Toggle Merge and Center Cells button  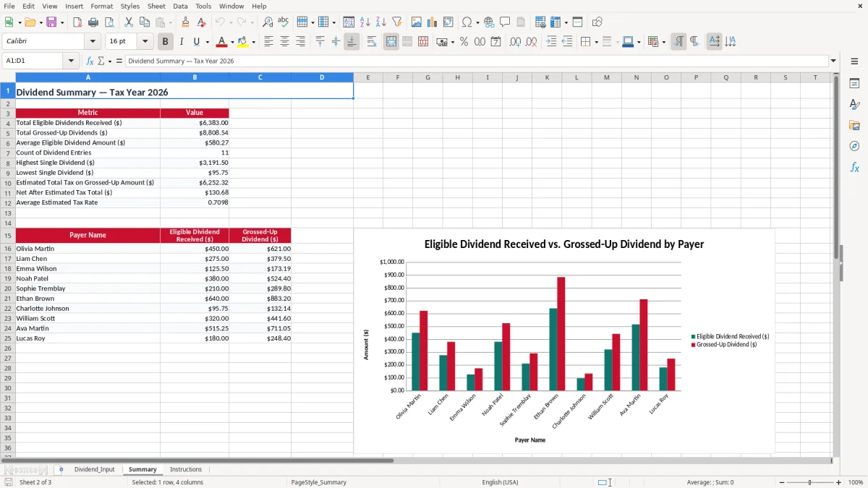click(x=391, y=42)
